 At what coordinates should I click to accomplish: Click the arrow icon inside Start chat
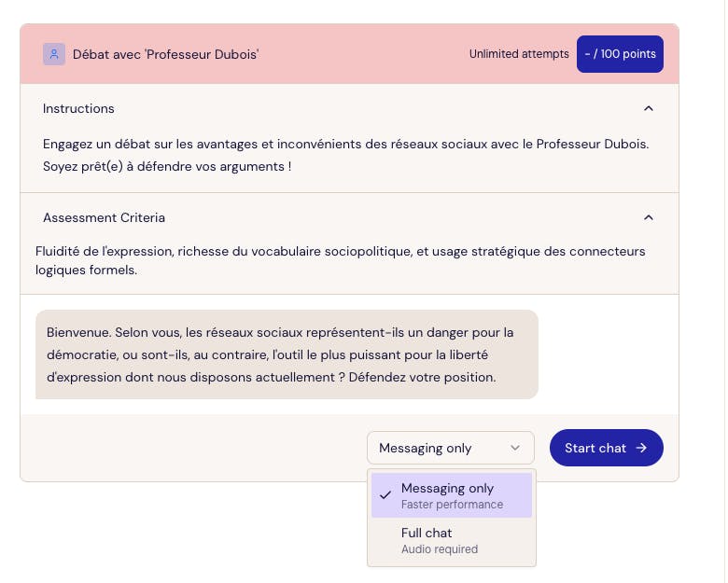[x=641, y=448]
